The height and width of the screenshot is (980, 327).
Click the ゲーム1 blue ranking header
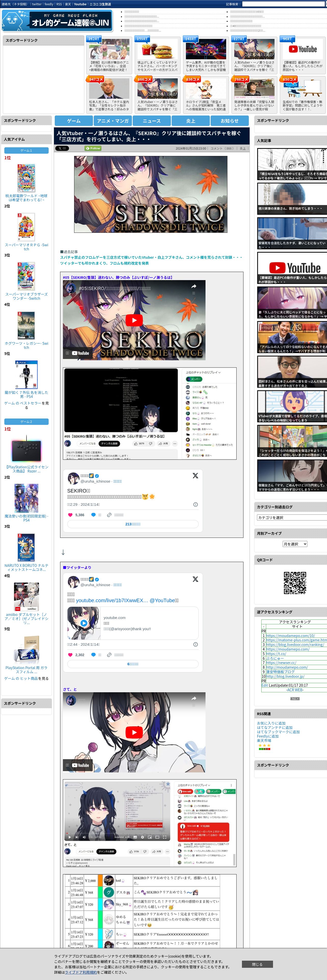point(26,150)
